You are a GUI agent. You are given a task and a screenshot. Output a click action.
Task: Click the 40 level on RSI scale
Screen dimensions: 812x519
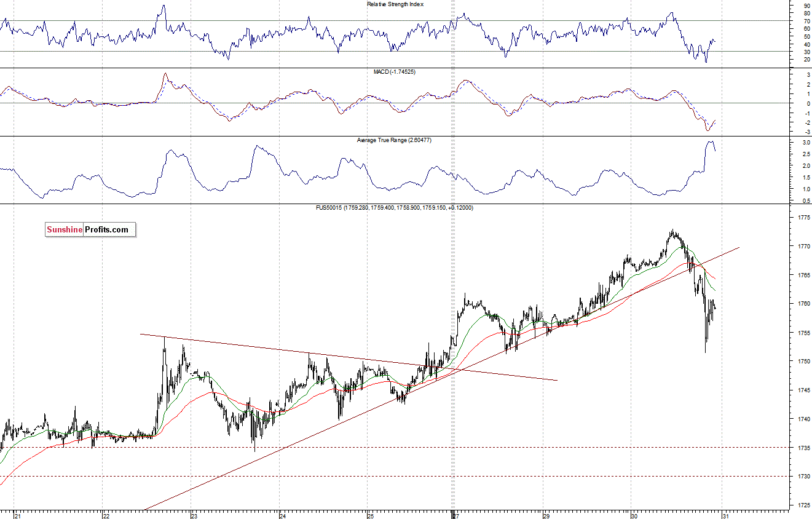806,44
